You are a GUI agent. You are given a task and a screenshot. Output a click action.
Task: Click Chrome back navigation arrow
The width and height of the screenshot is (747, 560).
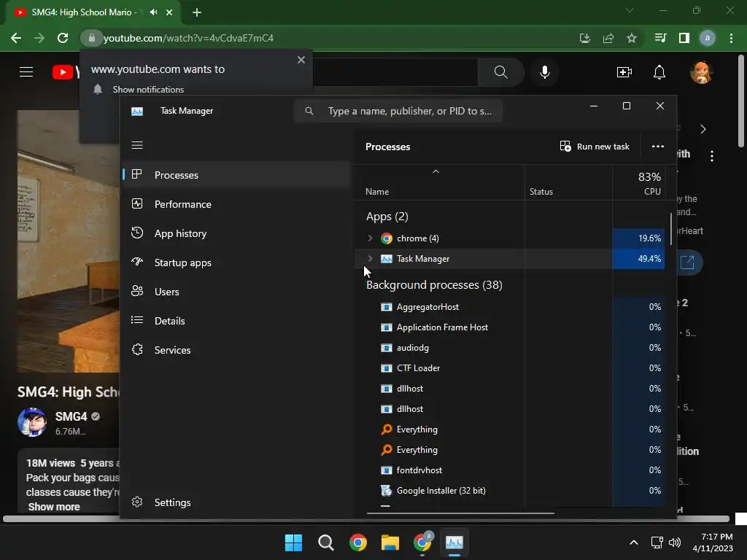[16, 38]
